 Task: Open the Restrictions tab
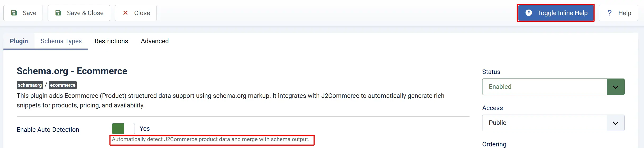click(111, 41)
